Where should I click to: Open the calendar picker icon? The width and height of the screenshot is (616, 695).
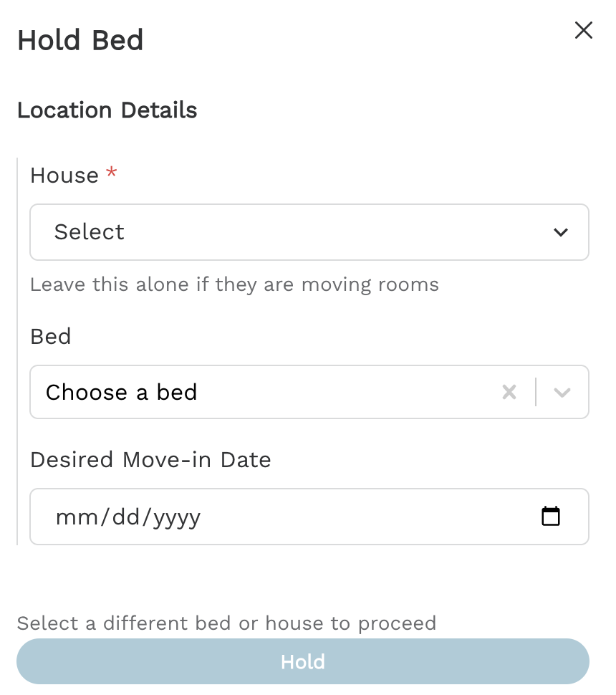pos(550,516)
